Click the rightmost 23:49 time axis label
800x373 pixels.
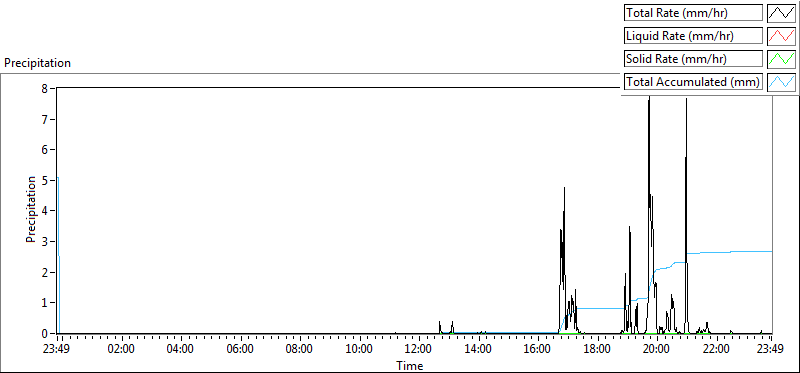tap(771, 350)
